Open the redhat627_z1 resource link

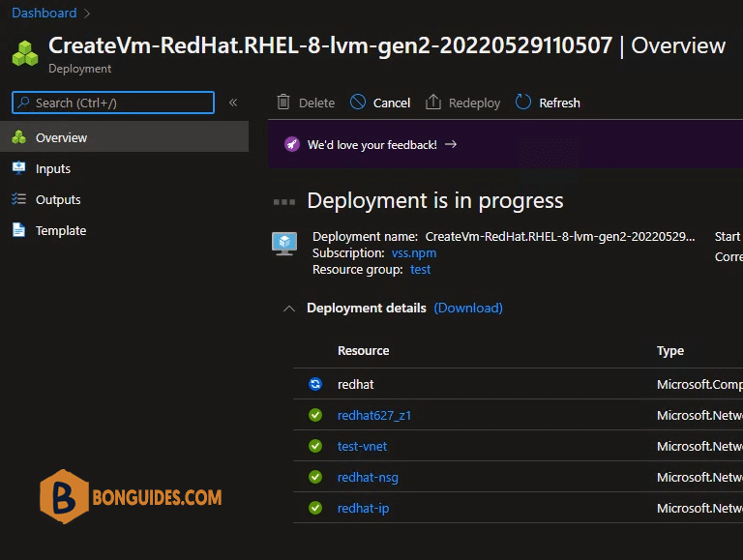(374, 416)
